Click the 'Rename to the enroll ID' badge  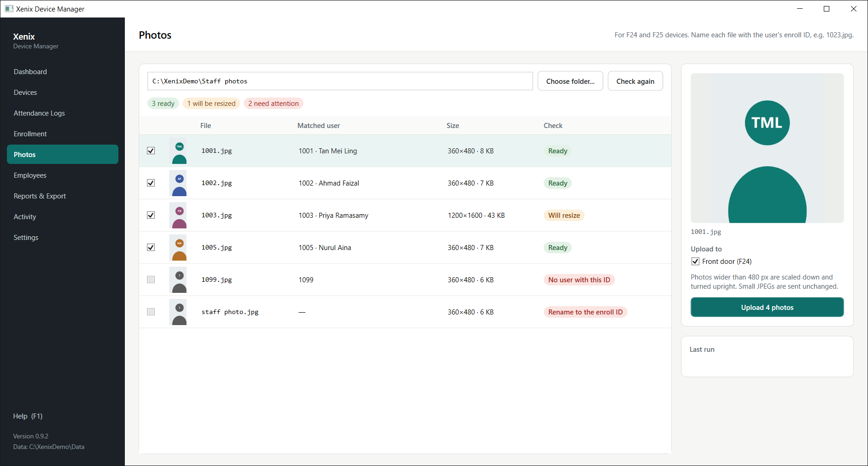[585, 312]
